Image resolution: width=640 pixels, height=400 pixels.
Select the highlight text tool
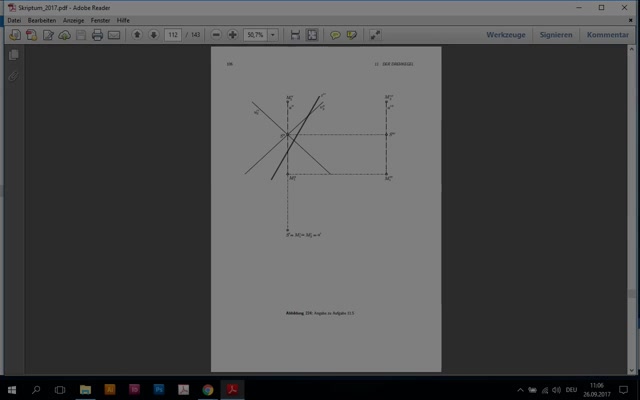point(352,35)
